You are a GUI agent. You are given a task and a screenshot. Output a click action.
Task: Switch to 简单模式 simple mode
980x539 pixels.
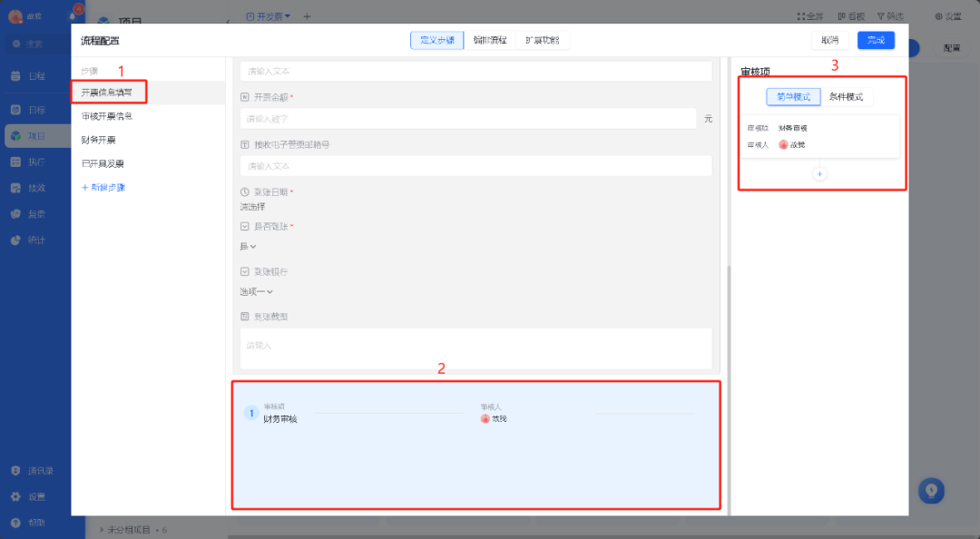point(793,97)
